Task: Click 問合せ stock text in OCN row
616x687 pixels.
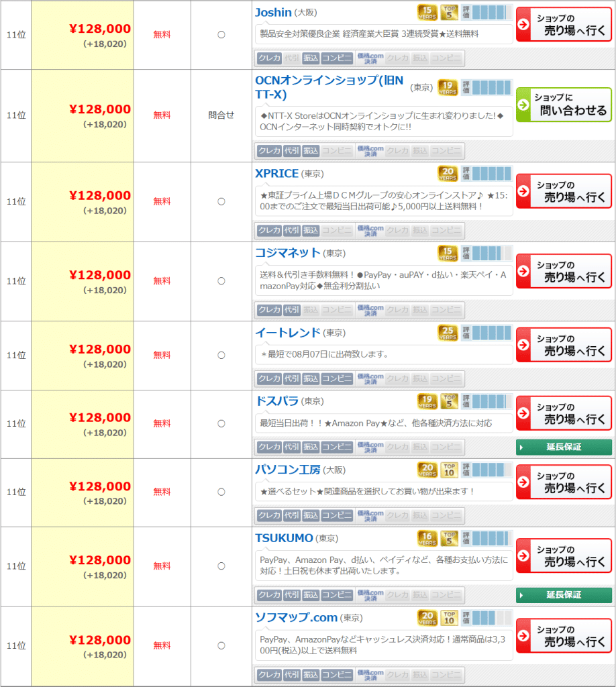Action: 221,115
